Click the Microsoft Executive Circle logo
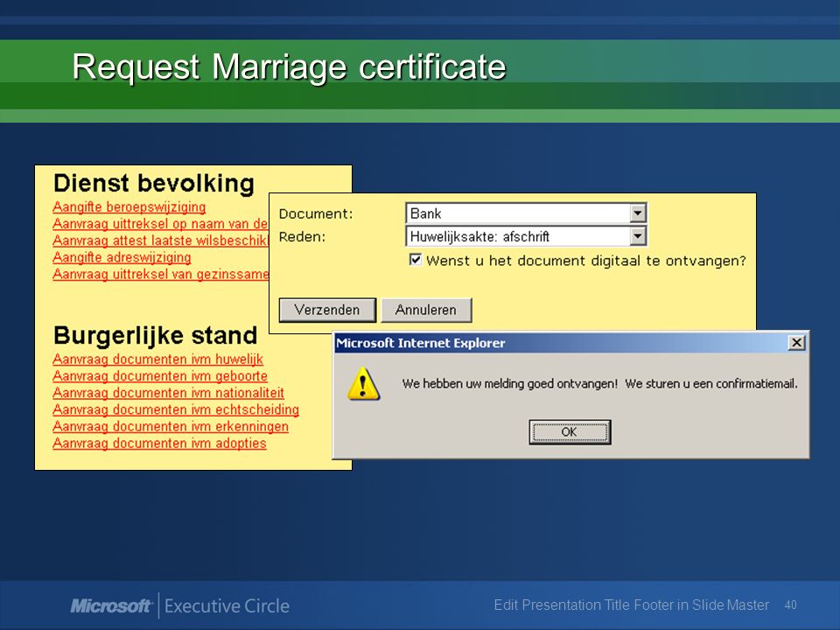This screenshot has height=630, width=840. pos(180,605)
